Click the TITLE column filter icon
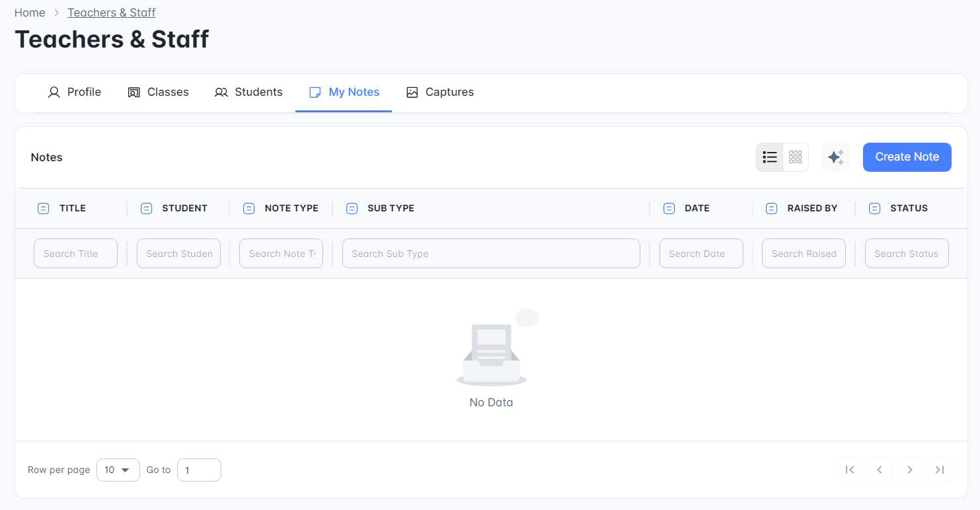The height and width of the screenshot is (510, 980). [x=43, y=208]
